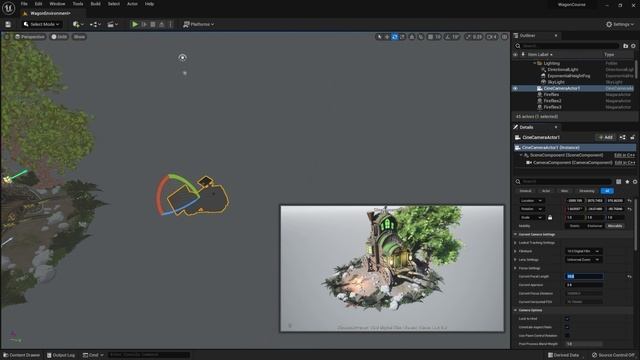640x360 pixels.
Task: Switch to the WagonEnvironment level tab
Action: pos(50,13)
